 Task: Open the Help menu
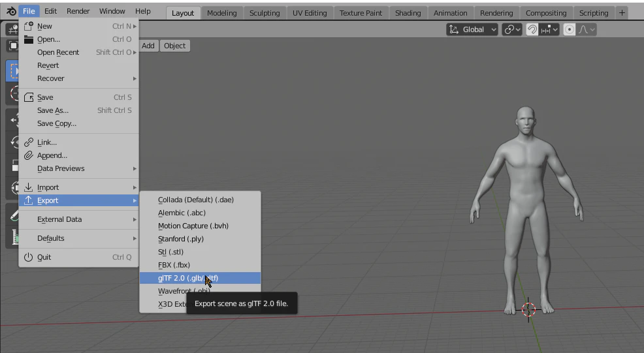click(x=143, y=11)
